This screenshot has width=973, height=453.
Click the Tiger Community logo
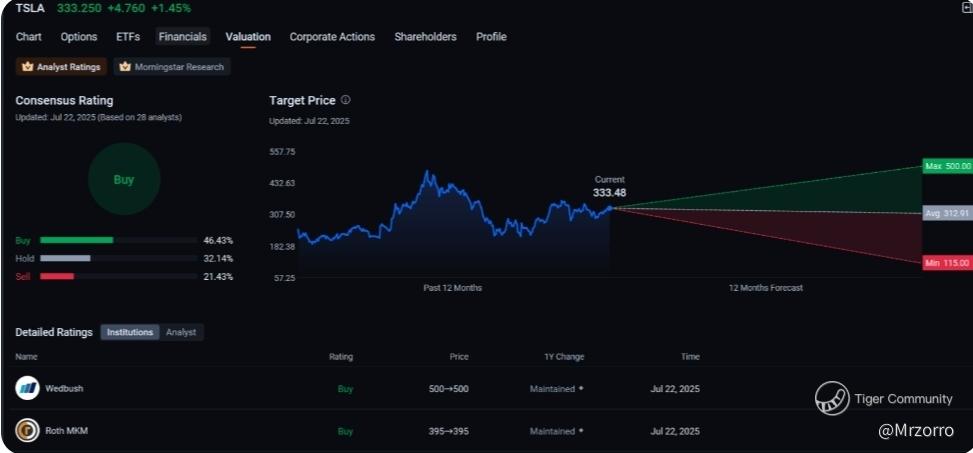pos(832,398)
